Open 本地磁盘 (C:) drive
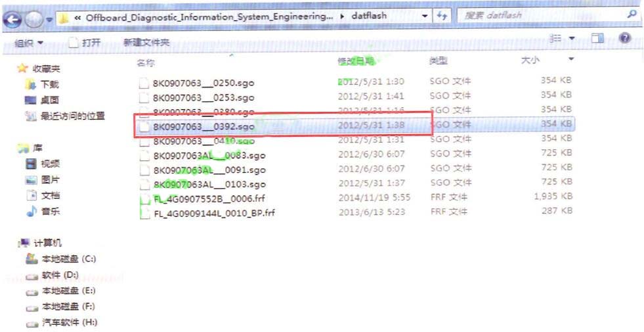Image resolution: width=644 pixels, height=332 pixels. tap(68, 259)
